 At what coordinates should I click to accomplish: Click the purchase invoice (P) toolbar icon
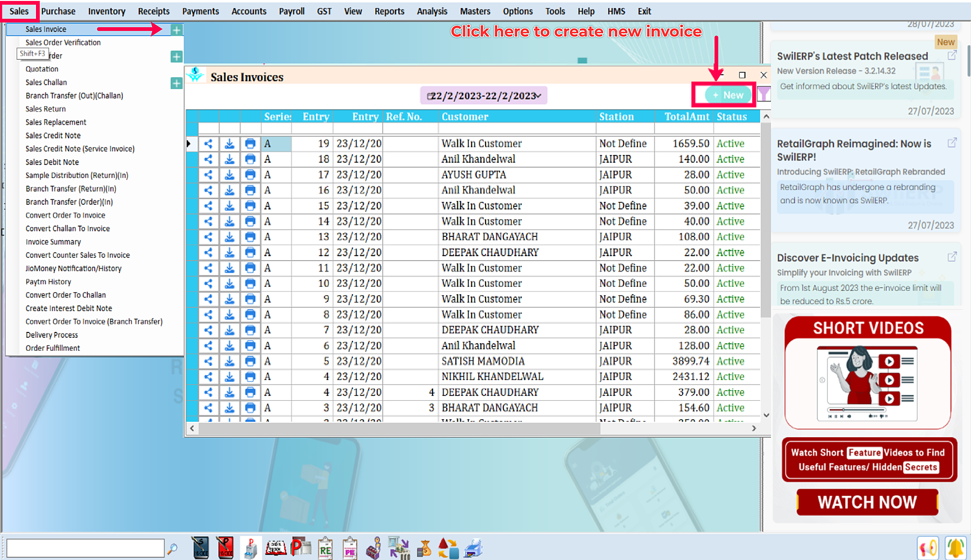[225, 548]
